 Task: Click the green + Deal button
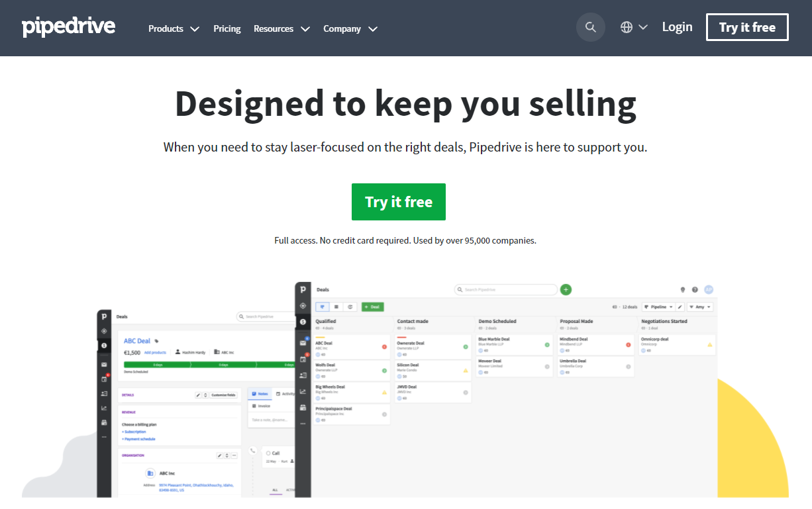tap(372, 307)
